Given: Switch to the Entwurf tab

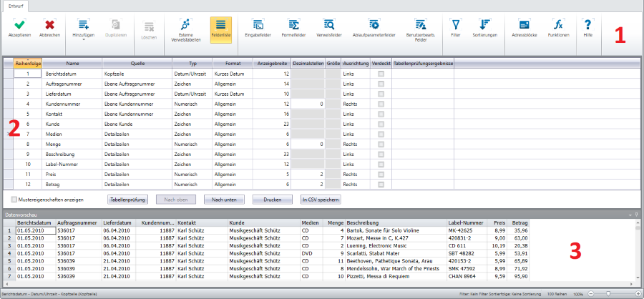Looking at the screenshot, I should (15, 4).
